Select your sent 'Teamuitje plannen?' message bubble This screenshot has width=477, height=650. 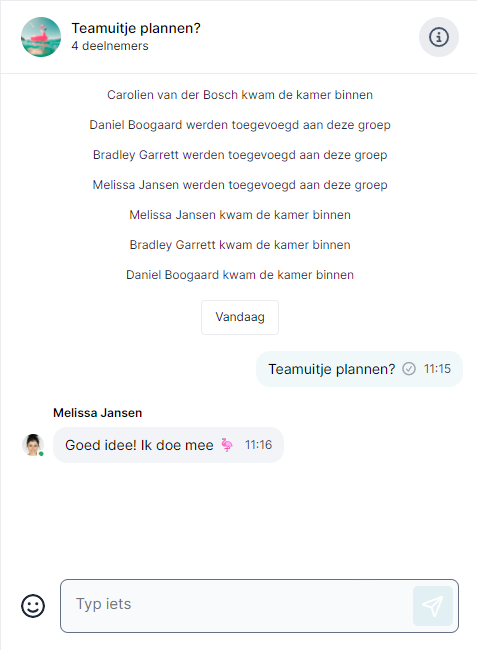(359, 369)
